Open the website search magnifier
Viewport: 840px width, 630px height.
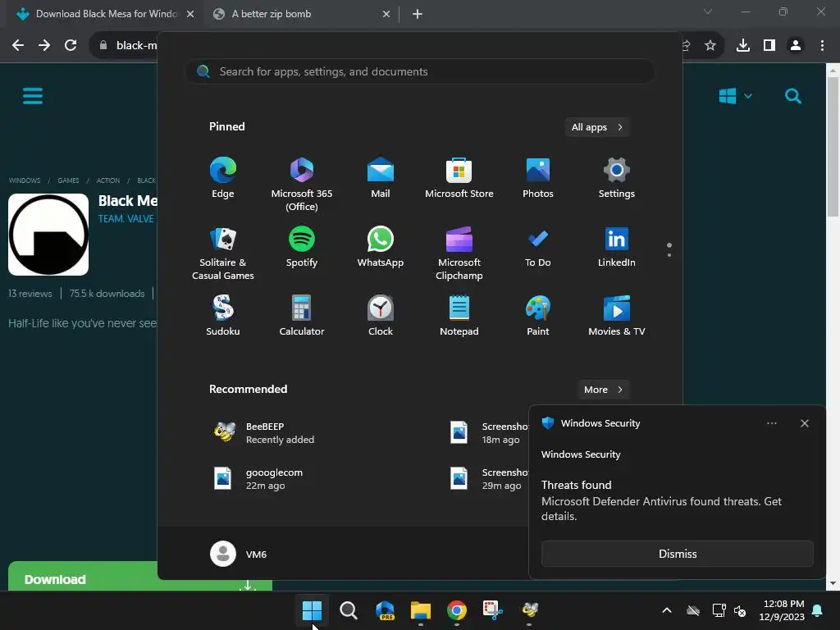[793, 97]
